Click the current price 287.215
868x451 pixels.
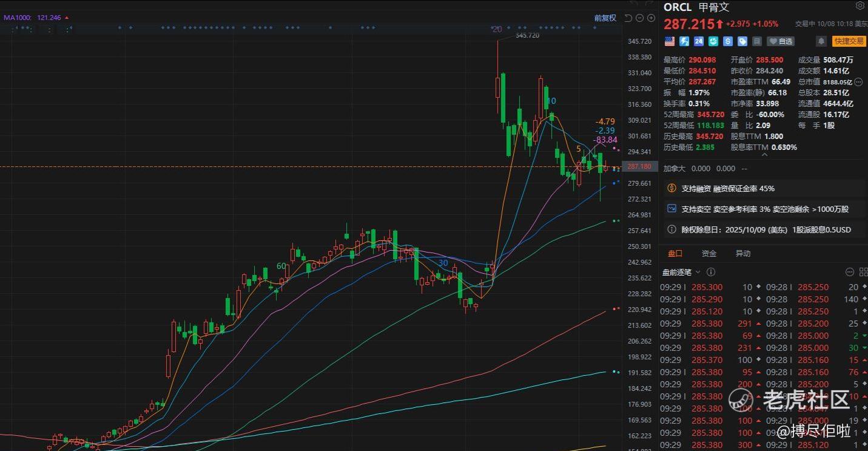click(x=689, y=24)
